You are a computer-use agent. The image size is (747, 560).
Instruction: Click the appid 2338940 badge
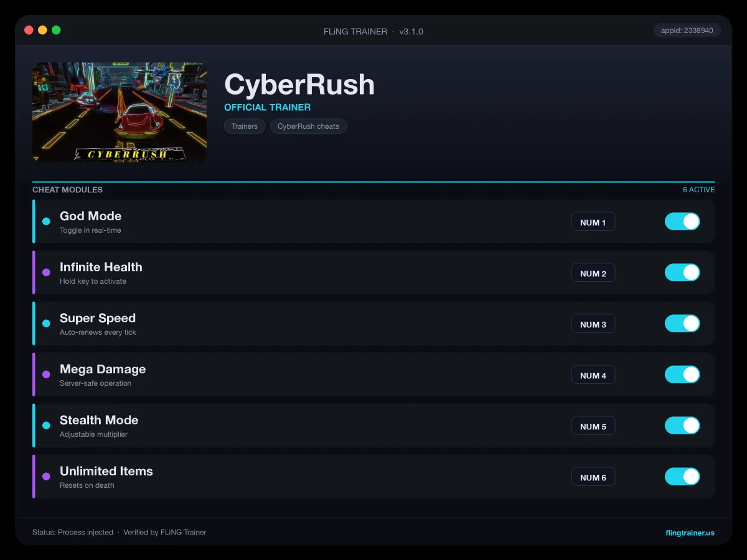pos(687,30)
